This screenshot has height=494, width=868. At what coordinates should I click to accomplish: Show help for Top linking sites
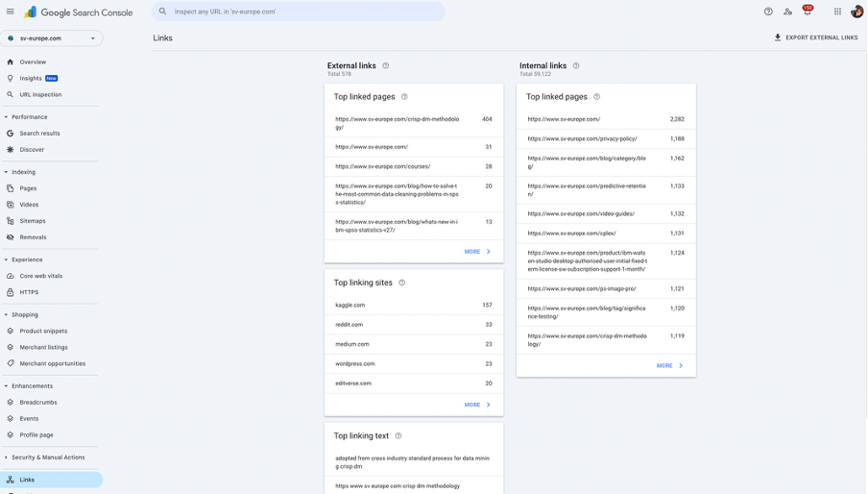pos(402,283)
